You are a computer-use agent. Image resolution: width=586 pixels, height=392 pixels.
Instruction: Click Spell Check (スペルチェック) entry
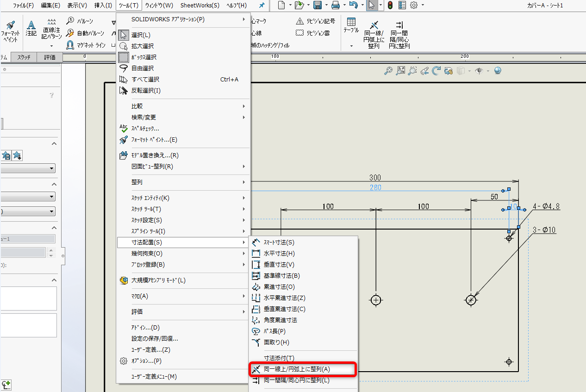coord(145,129)
